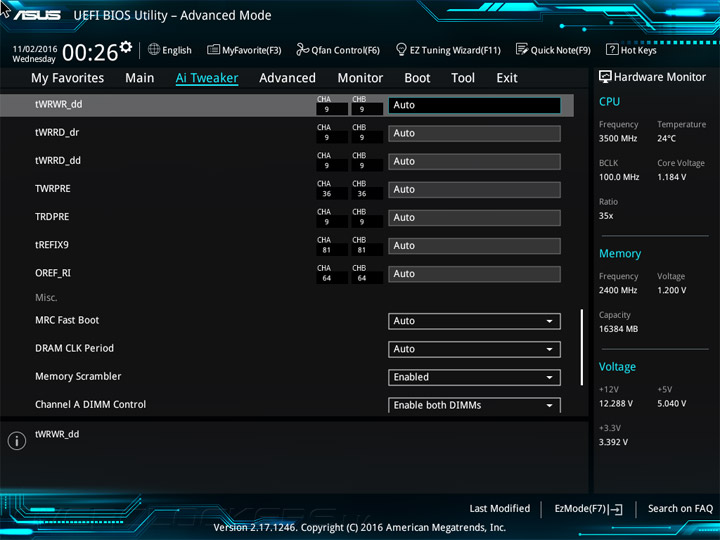Click the OREF_RI Auto input field
This screenshot has height=540, width=720.
(474, 274)
